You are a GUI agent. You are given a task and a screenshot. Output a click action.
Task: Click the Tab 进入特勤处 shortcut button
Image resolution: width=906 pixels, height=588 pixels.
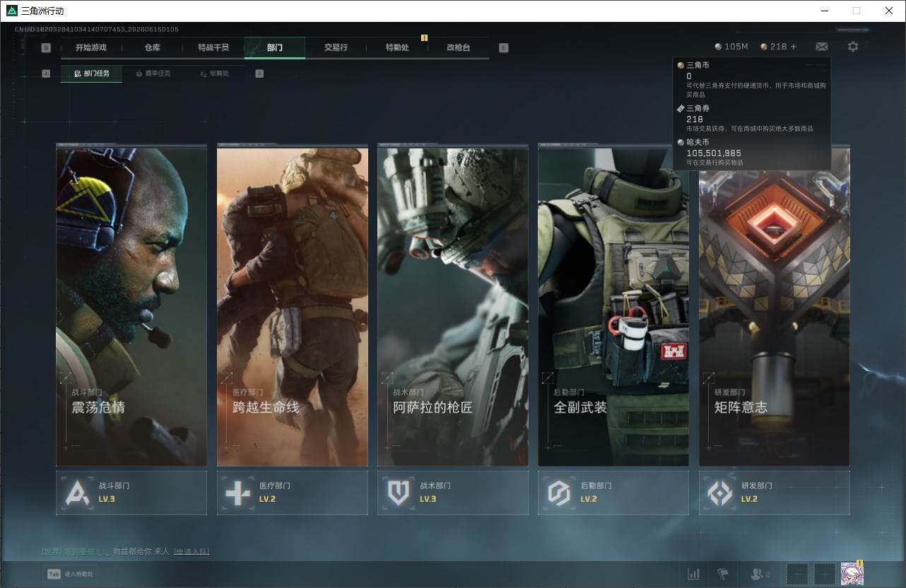(71, 575)
